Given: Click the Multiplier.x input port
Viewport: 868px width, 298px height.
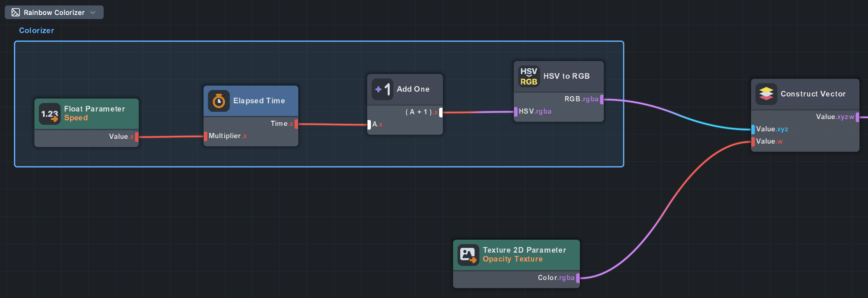Looking at the screenshot, I should [205, 136].
